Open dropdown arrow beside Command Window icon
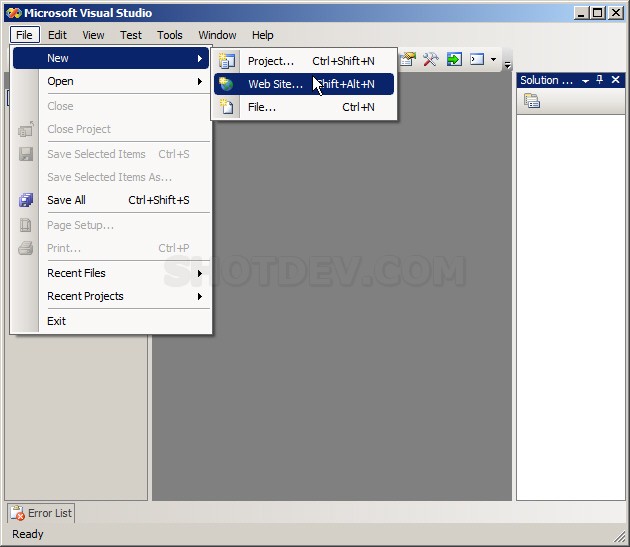Screen dimensions: 630x547 (493, 60)
